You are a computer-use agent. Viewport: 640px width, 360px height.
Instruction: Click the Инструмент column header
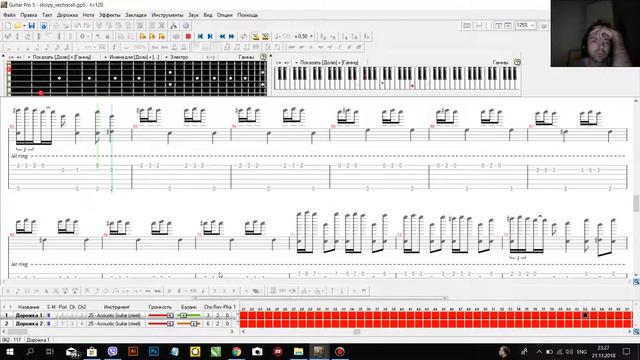point(116,307)
